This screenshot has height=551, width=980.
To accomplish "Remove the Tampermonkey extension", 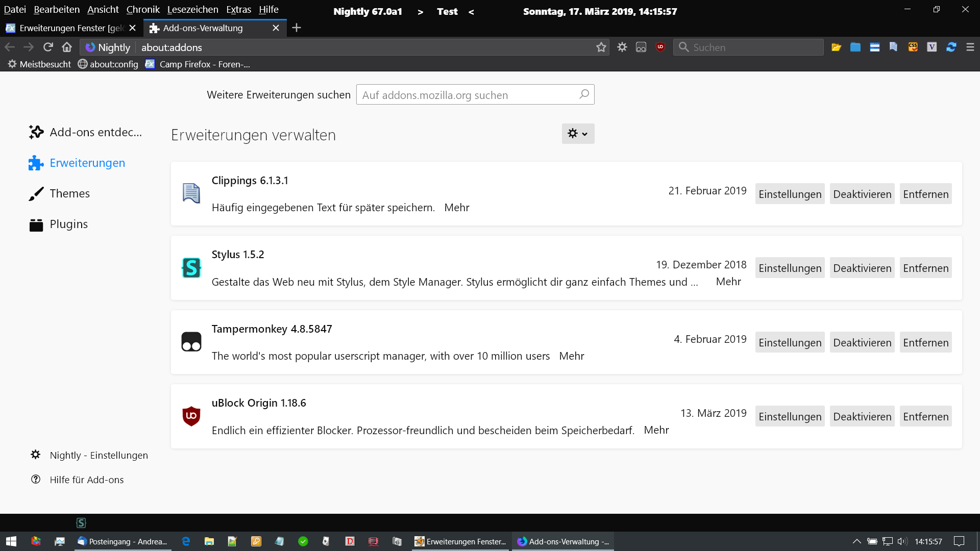I will [925, 342].
